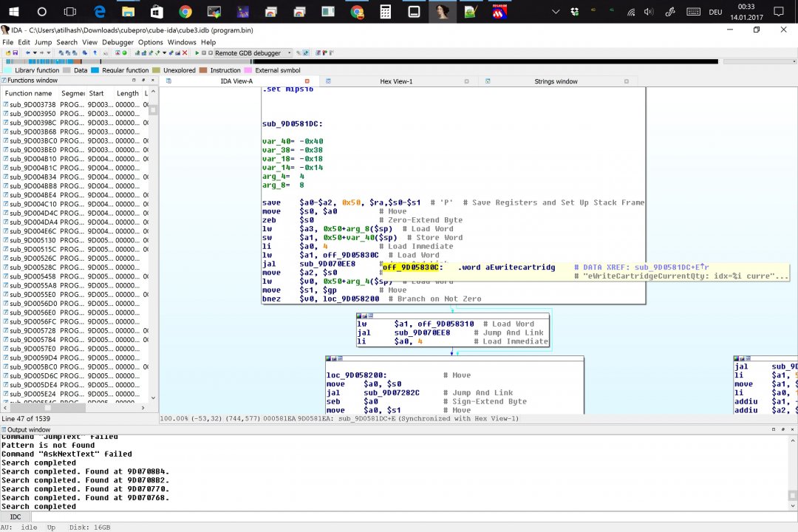Switch to the Strings window tab

click(556, 81)
